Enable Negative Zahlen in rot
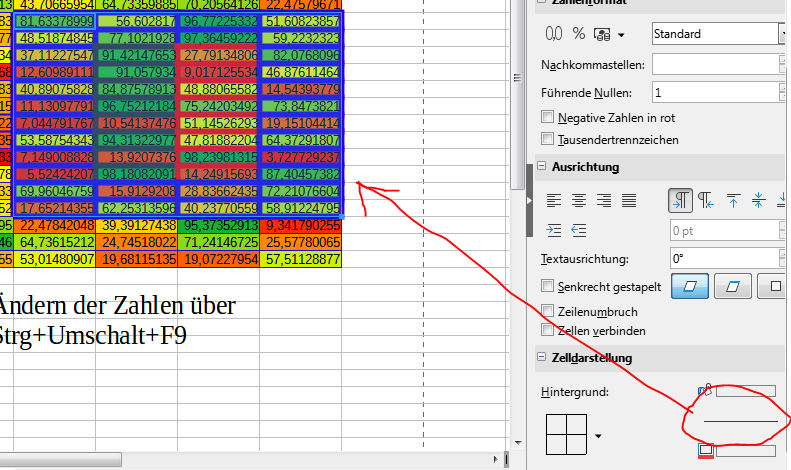791x470 pixels. (x=547, y=117)
